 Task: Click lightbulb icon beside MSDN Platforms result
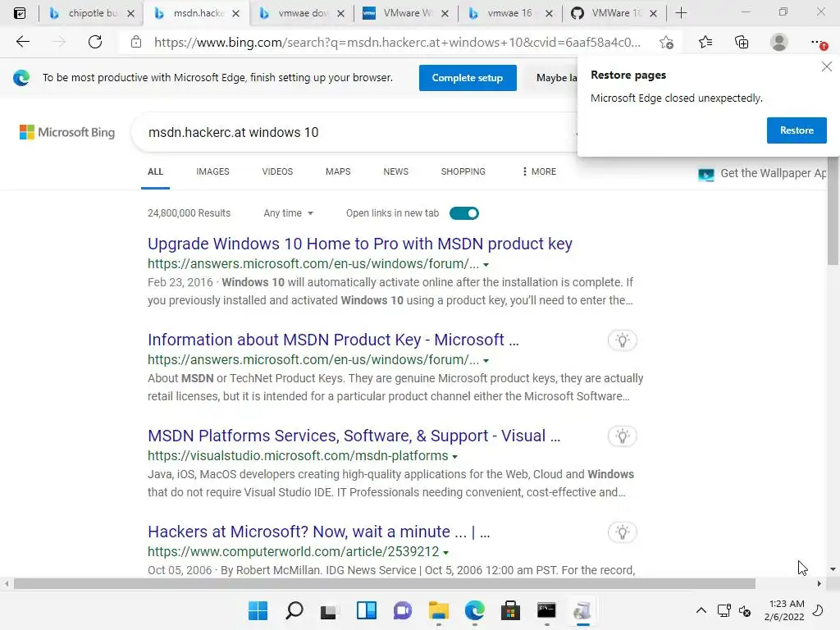point(622,436)
